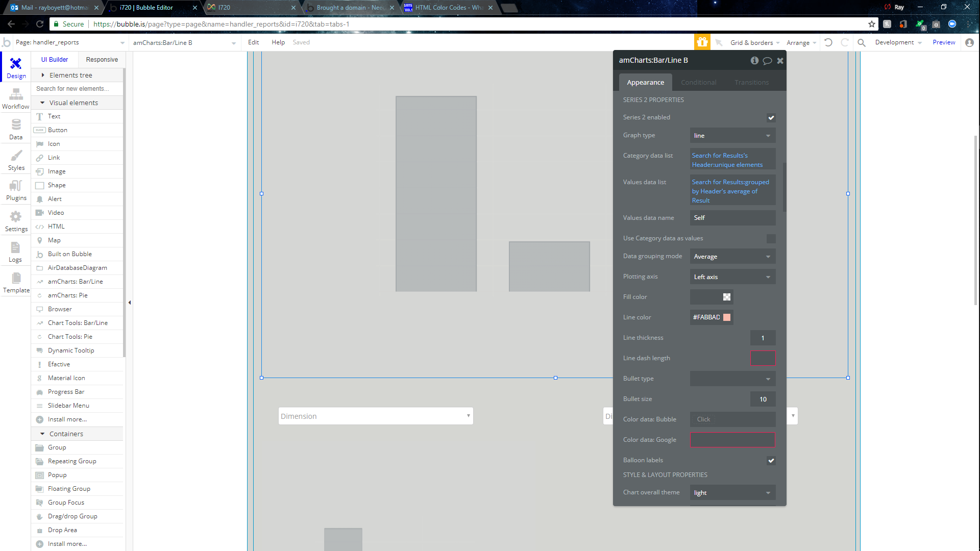Open the Help menu
980x551 pixels.
pyautogui.click(x=278, y=42)
